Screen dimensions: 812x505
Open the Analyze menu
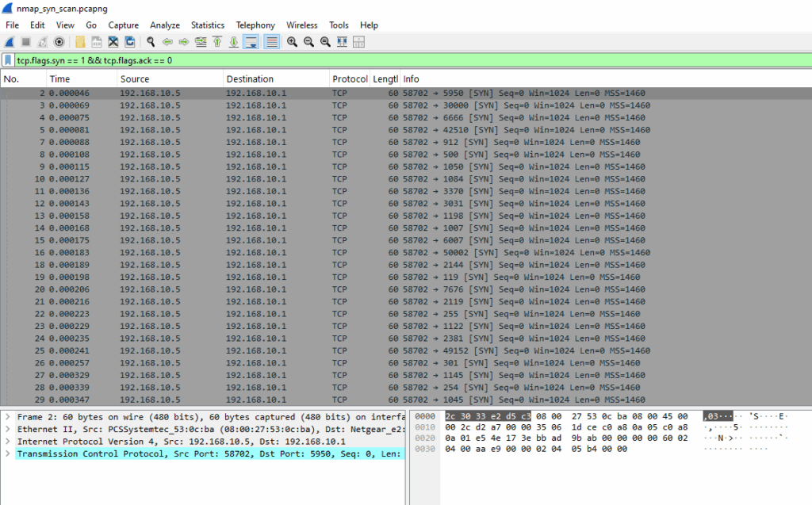[165, 25]
